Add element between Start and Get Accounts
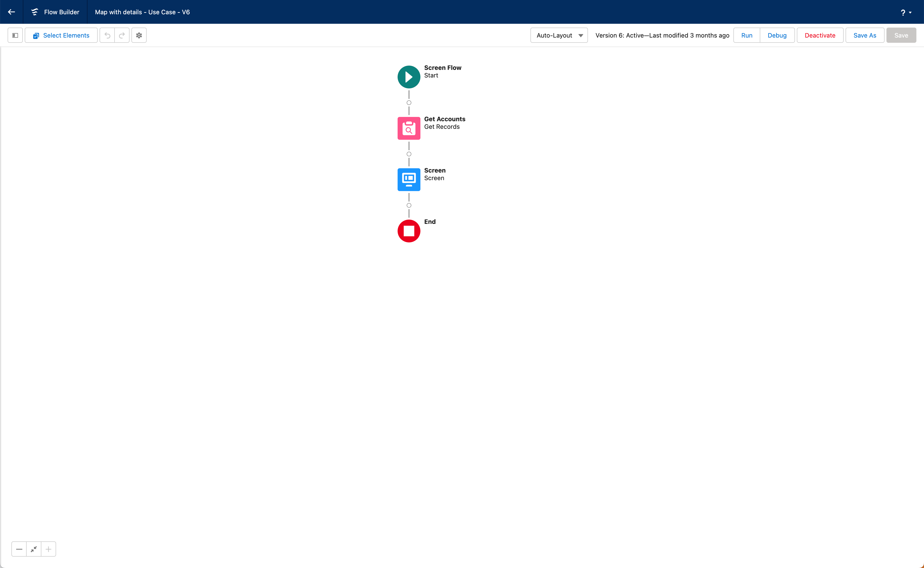 pos(409,103)
